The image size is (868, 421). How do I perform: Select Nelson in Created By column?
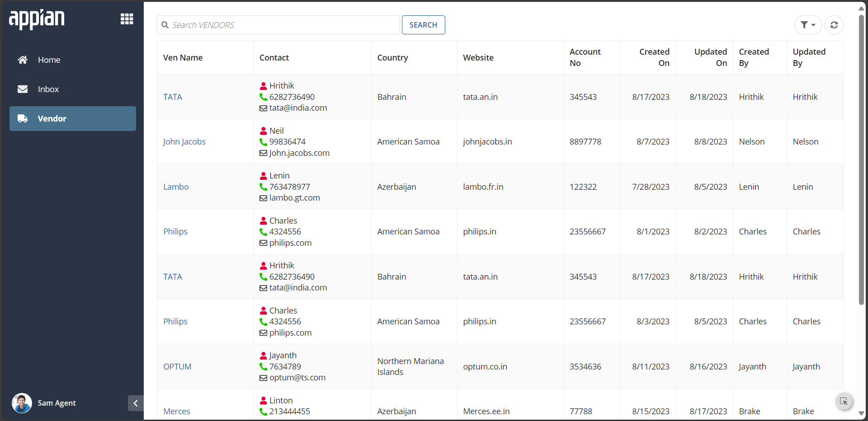[752, 141]
